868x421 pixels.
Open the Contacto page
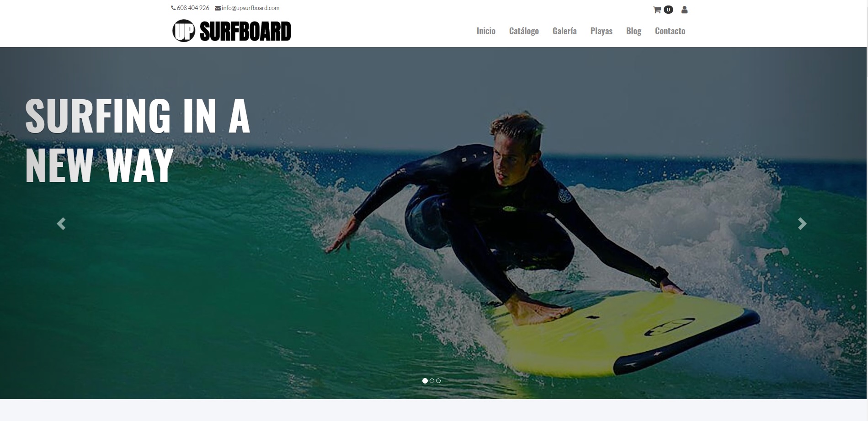click(670, 31)
